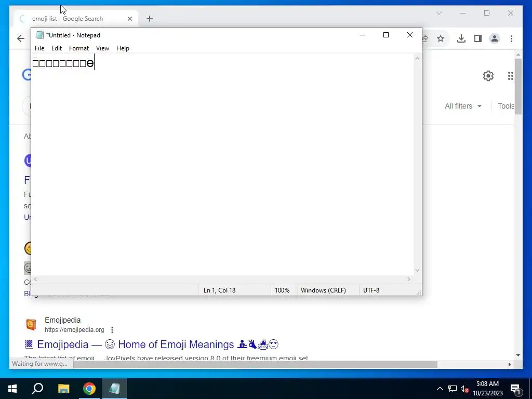Click the Chrome page vertical scrollbar thumb
The image size is (532, 399).
(x=518, y=87)
